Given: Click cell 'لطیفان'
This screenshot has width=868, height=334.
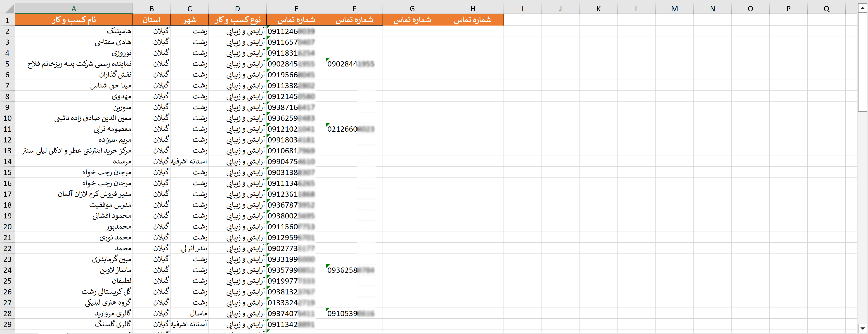Looking at the screenshot, I should [x=74, y=281].
